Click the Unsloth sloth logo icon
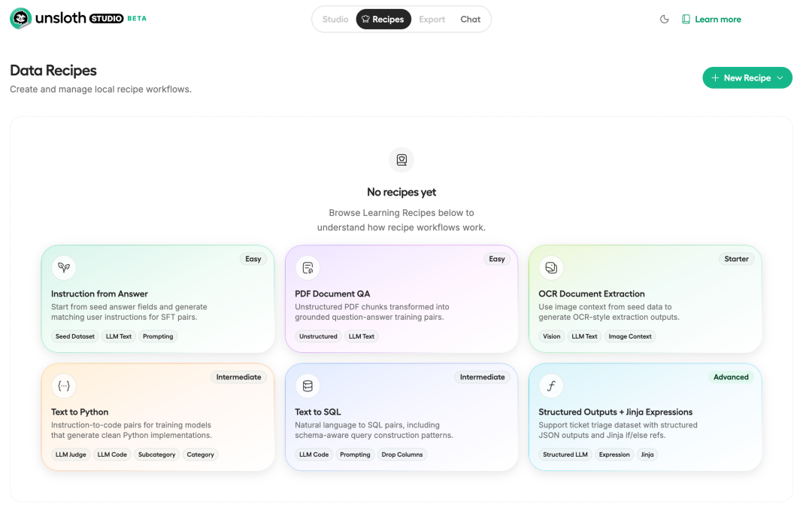 click(x=20, y=19)
